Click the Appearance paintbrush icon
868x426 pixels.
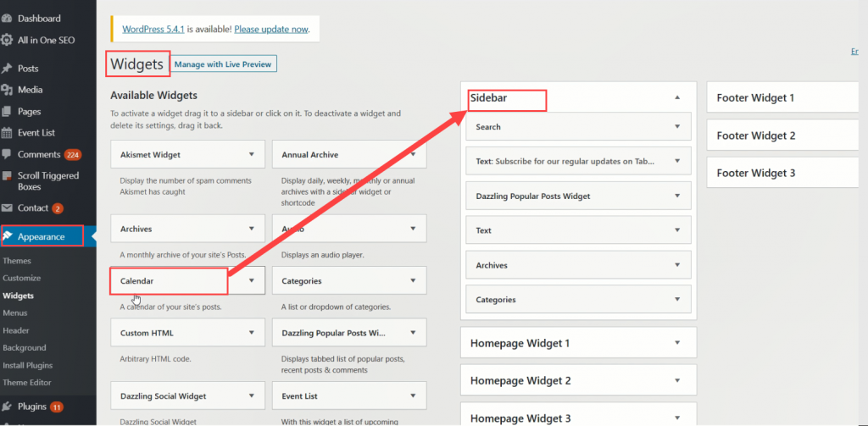click(8, 236)
